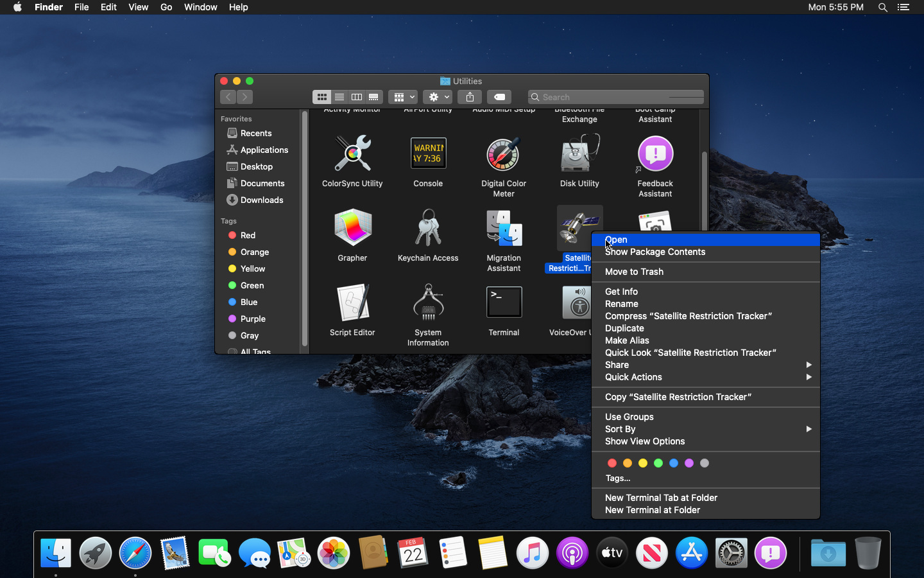Switch to gallery view in toolbar
This screenshot has height=578, width=924.
(x=373, y=97)
